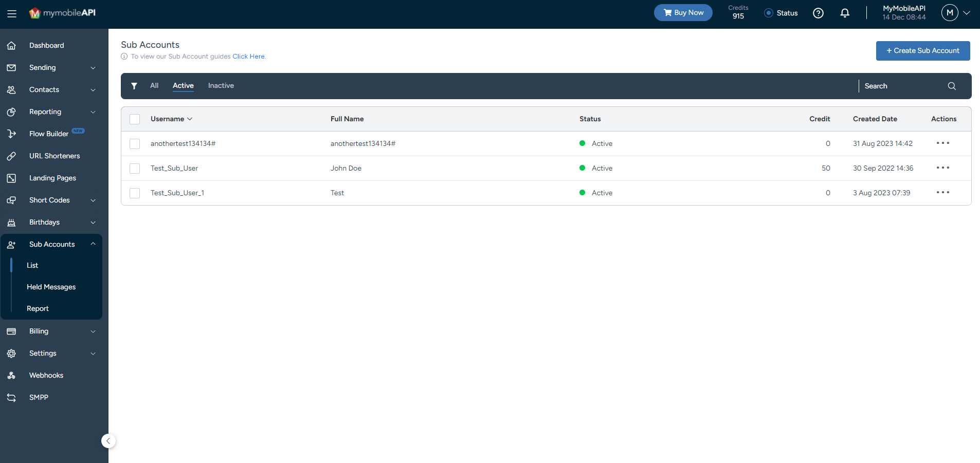Click Create Sub Account button
The height and width of the screenshot is (463, 980).
(x=923, y=51)
